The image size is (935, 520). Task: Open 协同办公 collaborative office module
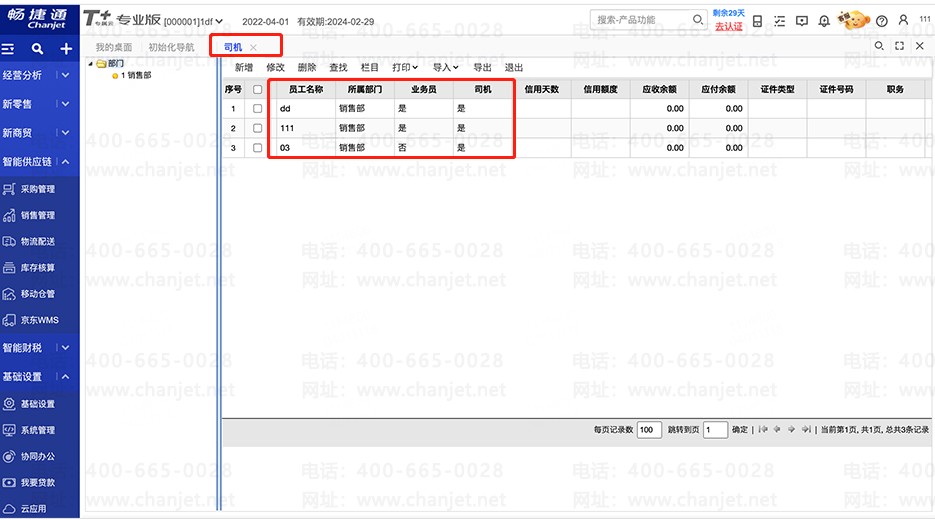pyautogui.click(x=29, y=456)
